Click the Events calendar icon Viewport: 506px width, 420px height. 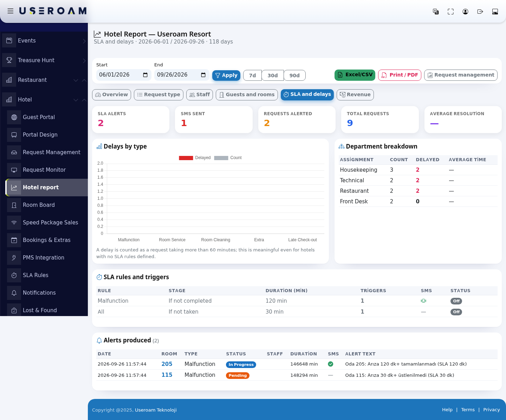coord(9,40)
